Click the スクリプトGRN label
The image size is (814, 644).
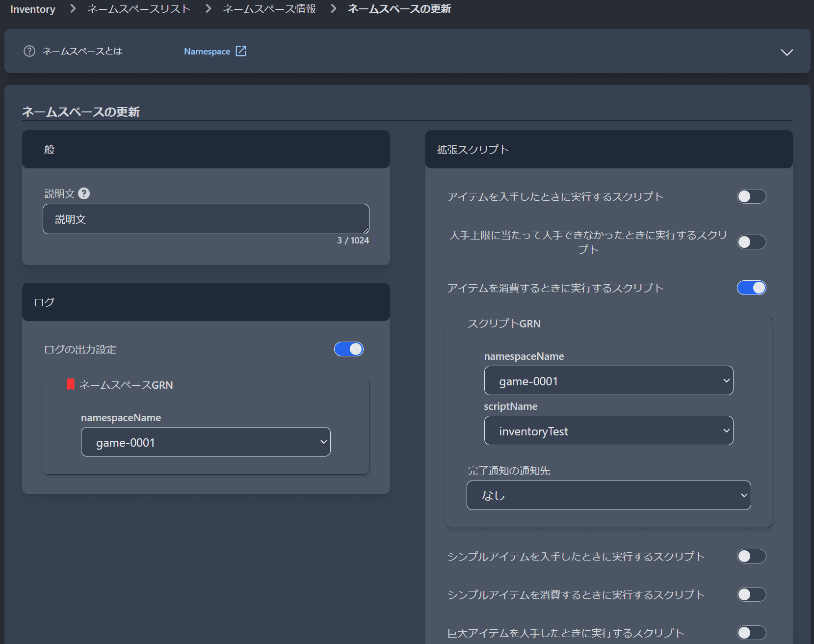click(x=504, y=324)
